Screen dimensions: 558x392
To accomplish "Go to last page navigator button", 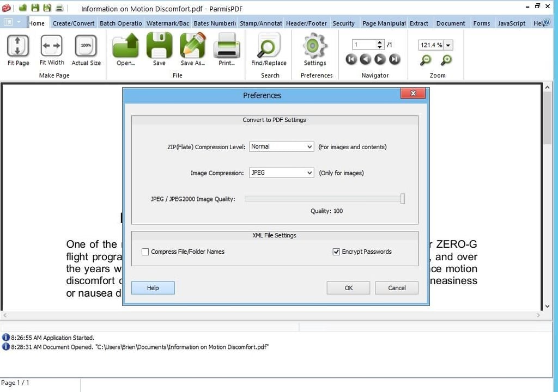I will tap(395, 59).
